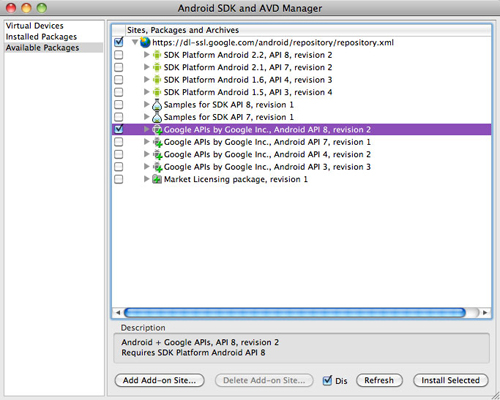Select 'SDK Platform Android 2.1, API 7, revision 2'
Screen dimensions: 500x400
point(248,67)
